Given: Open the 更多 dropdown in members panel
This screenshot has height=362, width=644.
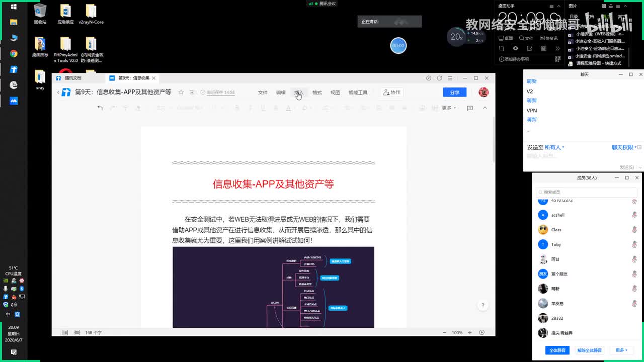Looking at the screenshot, I should 621,350.
